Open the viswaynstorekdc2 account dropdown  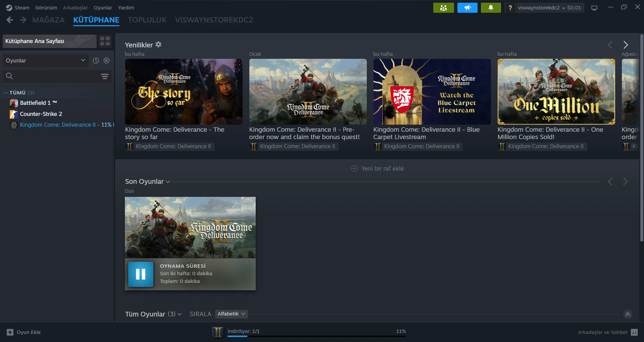pyautogui.click(x=541, y=8)
